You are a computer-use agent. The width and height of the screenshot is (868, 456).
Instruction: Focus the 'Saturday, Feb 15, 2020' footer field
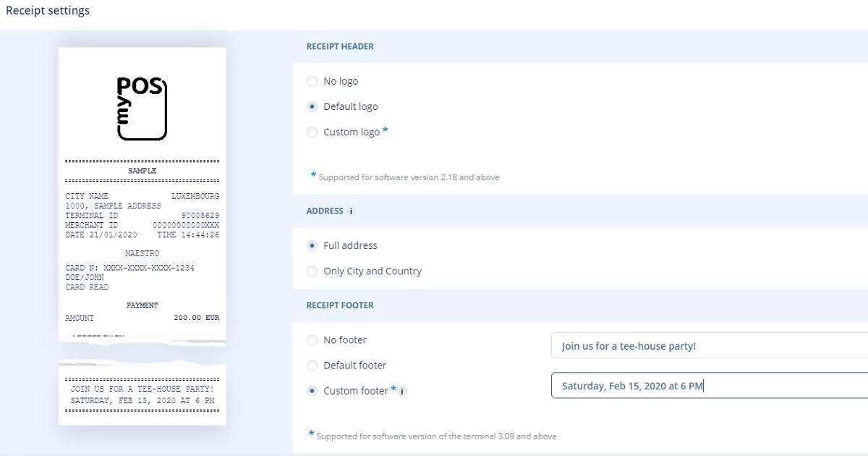(x=709, y=386)
